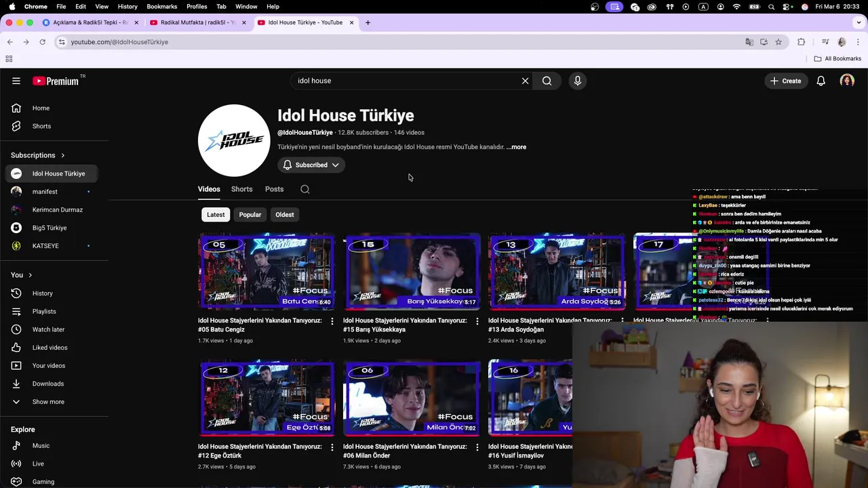The height and width of the screenshot is (488, 868).
Task: Open the #15 Barış Yüksekkaya video thumbnail
Action: coord(412,271)
